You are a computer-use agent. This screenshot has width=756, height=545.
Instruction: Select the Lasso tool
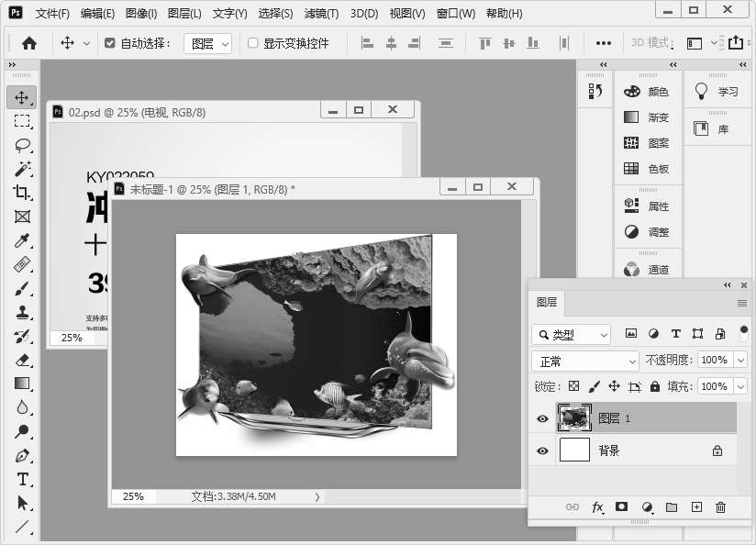click(23, 145)
